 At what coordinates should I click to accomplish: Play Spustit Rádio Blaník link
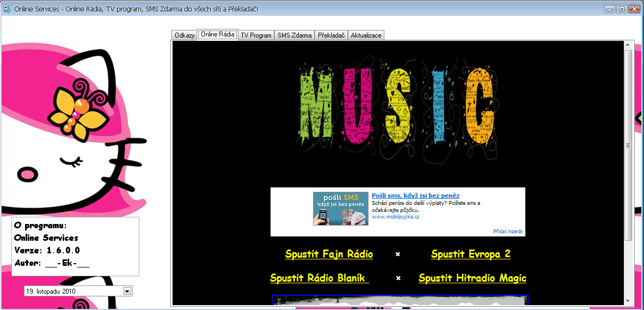319,278
